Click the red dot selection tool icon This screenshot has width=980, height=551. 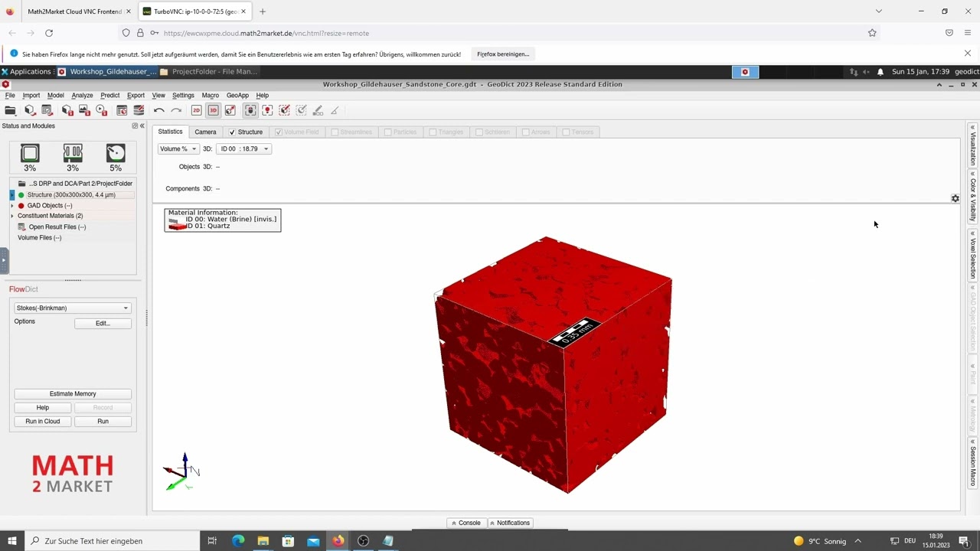[267, 110]
